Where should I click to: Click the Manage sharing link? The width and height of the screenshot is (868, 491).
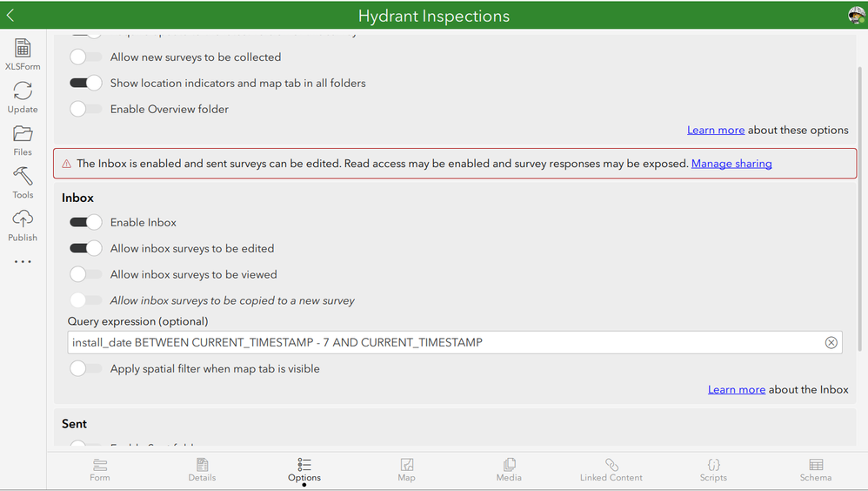pyautogui.click(x=731, y=164)
